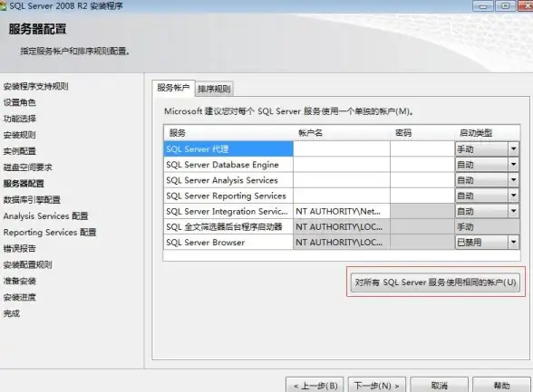Maximize the SQL Server setup window

click(505, 5)
